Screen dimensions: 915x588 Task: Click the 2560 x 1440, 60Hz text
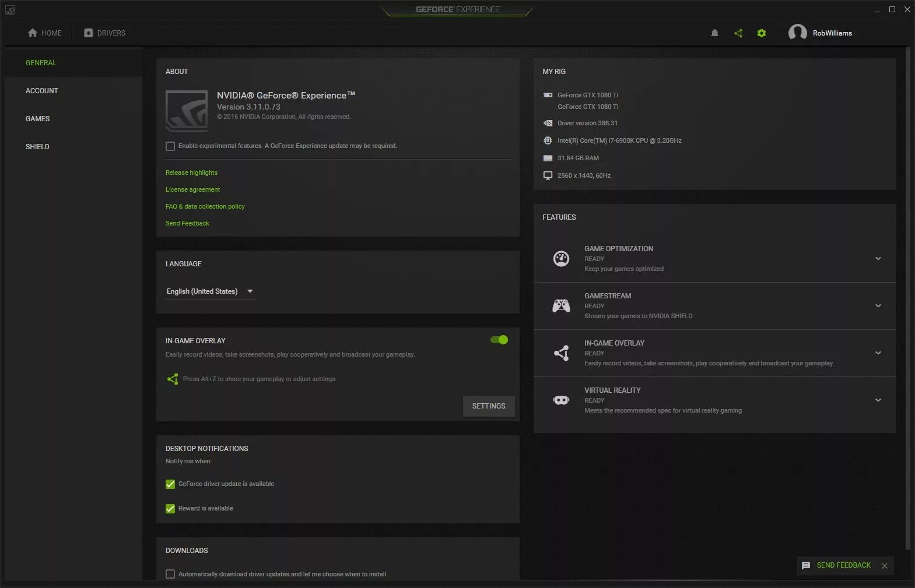(584, 175)
